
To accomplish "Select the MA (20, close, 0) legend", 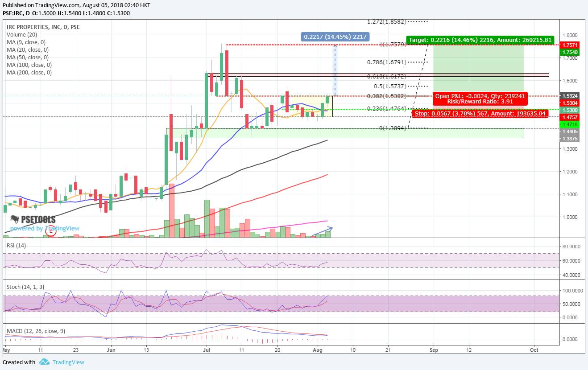I will coord(28,49).
